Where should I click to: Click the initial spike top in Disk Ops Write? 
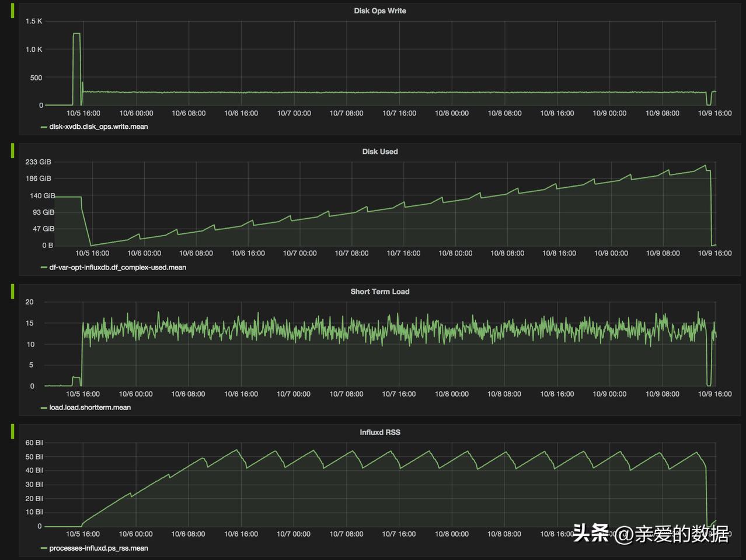click(x=76, y=34)
